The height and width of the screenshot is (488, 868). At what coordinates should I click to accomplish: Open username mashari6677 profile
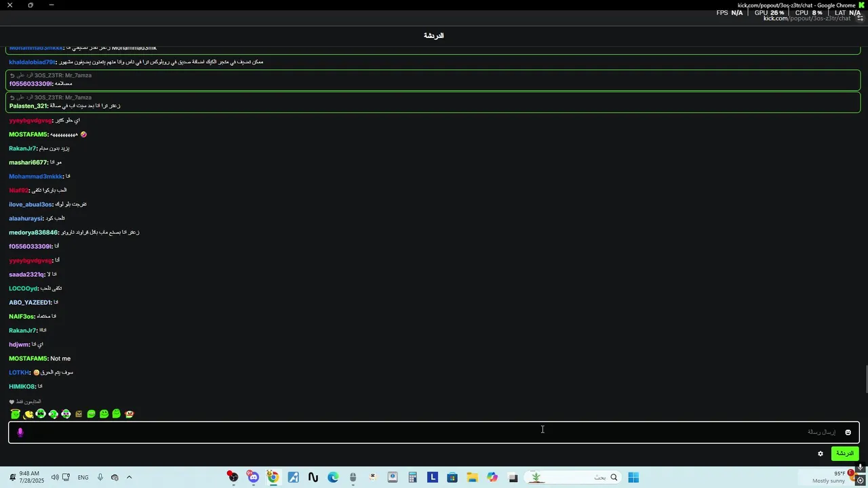point(28,162)
